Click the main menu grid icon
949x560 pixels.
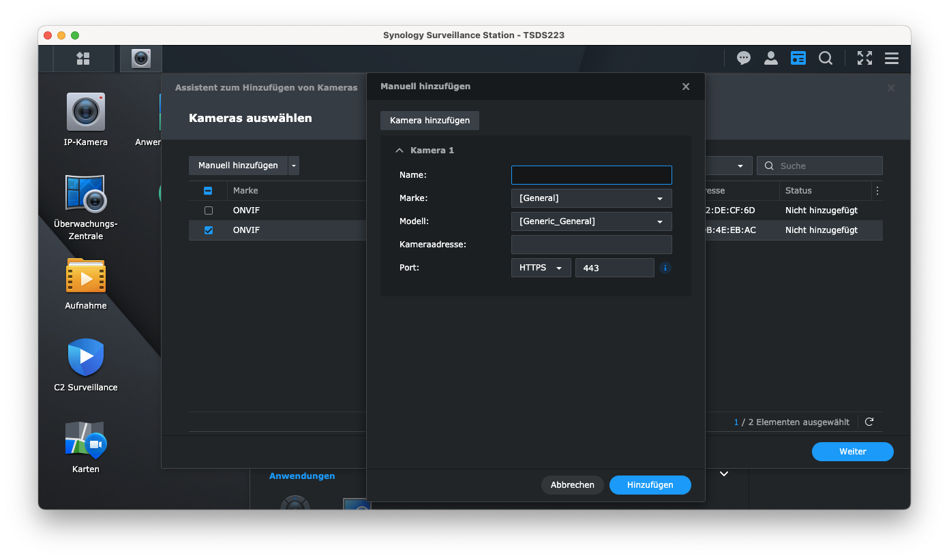pyautogui.click(x=83, y=59)
